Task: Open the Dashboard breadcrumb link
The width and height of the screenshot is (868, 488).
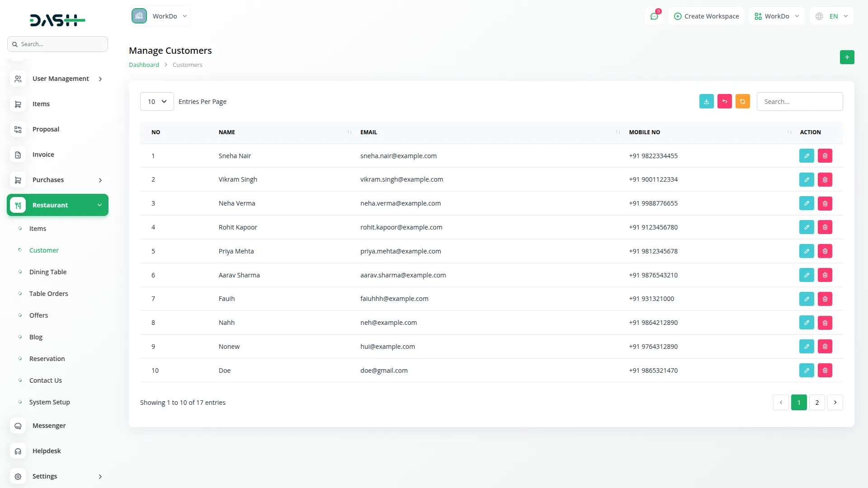Action: (x=143, y=65)
